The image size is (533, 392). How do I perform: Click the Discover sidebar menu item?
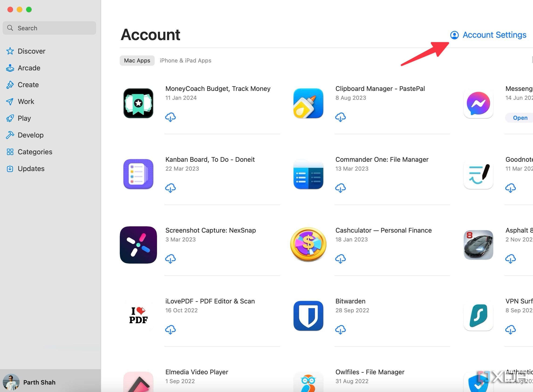pyautogui.click(x=31, y=51)
